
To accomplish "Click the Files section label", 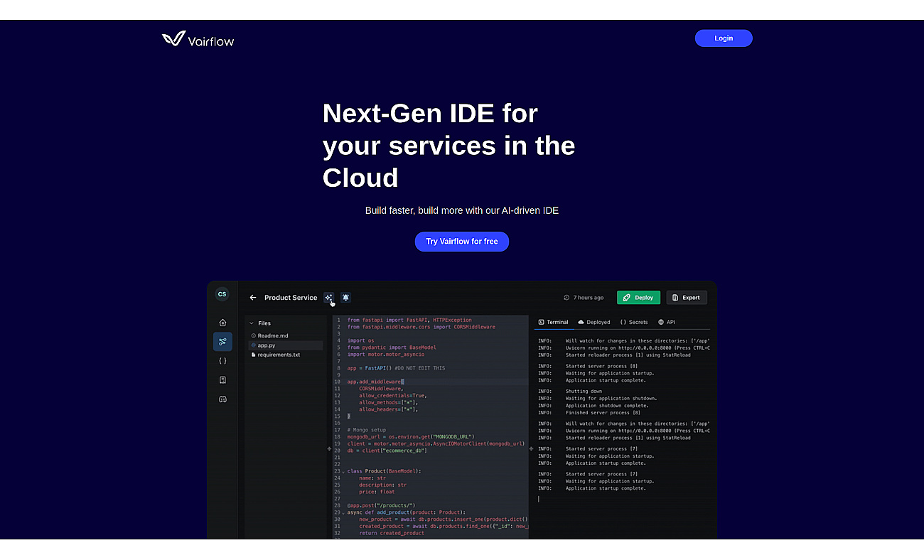I will (x=264, y=323).
